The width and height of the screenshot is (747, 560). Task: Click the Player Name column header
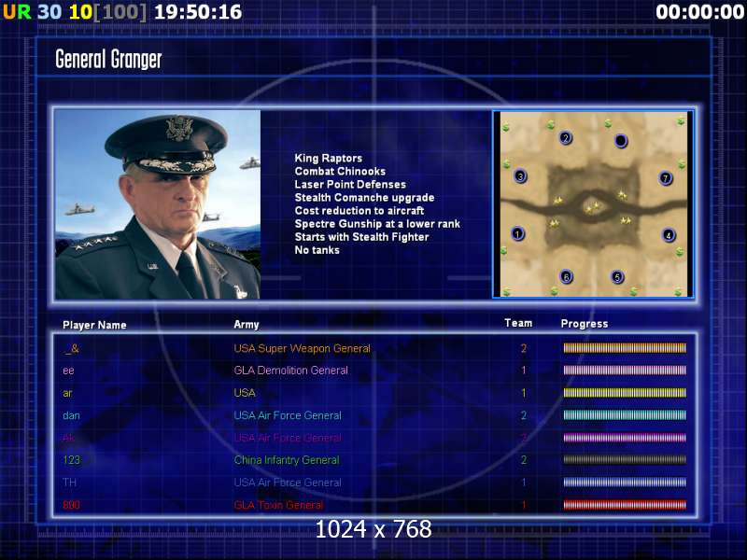(x=94, y=325)
